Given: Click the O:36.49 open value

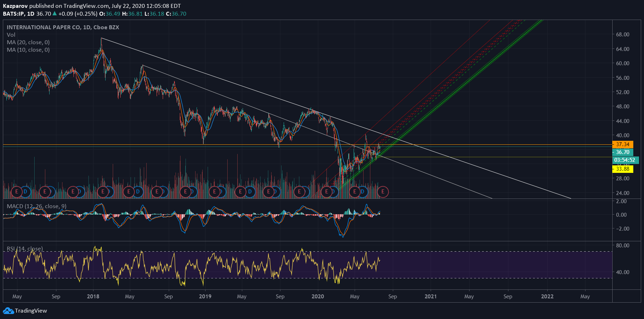Looking at the screenshot, I should [x=110, y=14].
